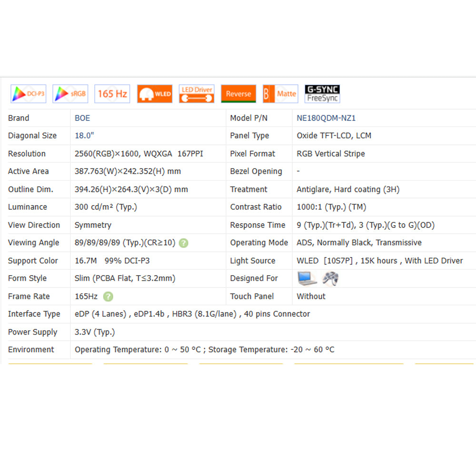The width and height of the screenshot is (476, 476).
Task: Select the G-SYNC FreeSync badge
Action: pyautogui.click(x=322, y=94)
